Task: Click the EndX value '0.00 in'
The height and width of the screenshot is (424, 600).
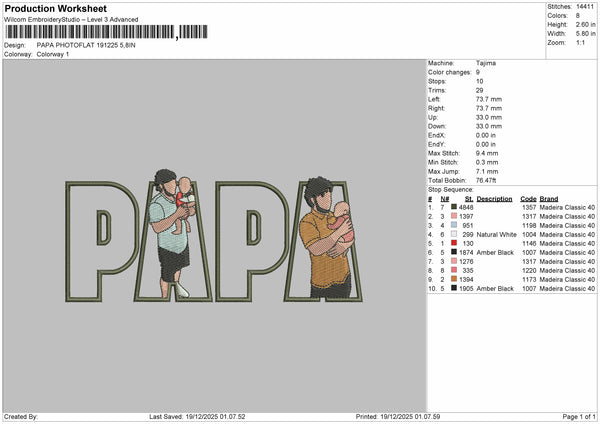Action: (486, 135)
